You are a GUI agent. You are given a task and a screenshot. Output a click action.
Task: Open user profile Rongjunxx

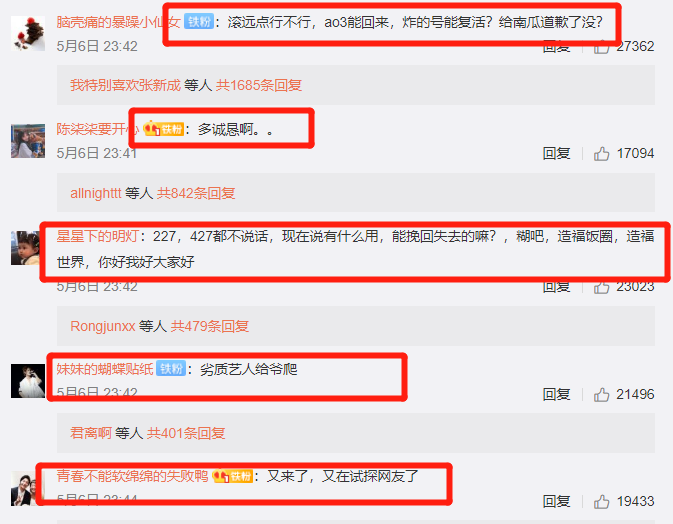103,326
